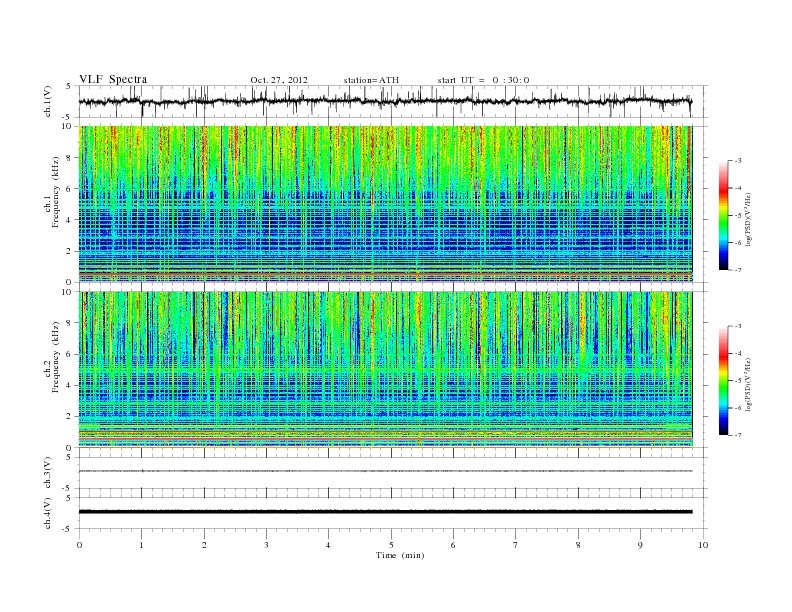Screen dimensions: 792x612
Task: Click time axis tick label "1"
Action: [x=141, y=545]
